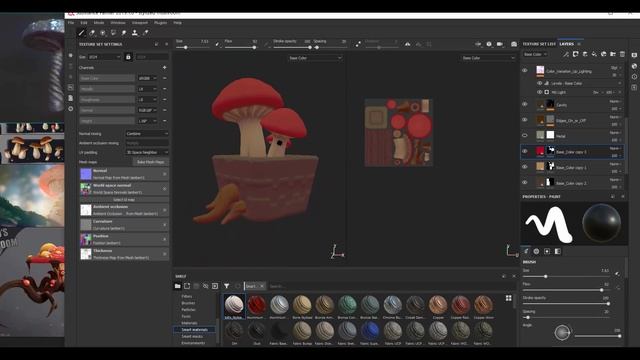Hide the Color_Variation lighting layer
640x360 pixels.
[x=525, y=71]
